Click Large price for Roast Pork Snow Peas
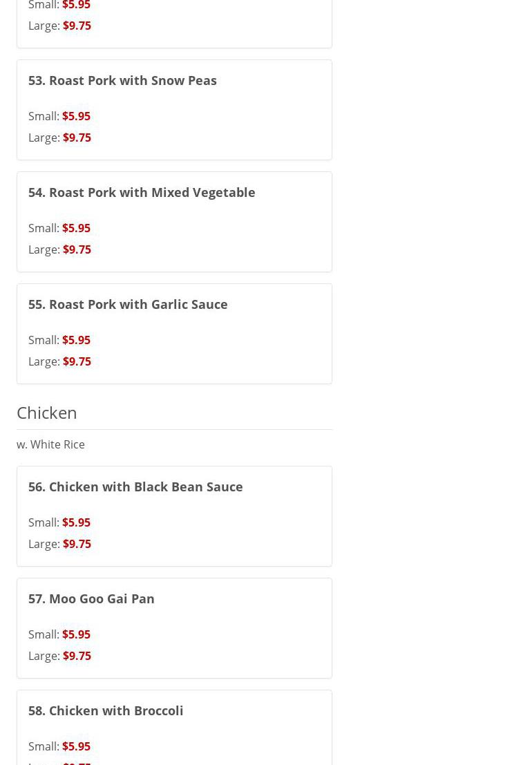This screenshot has height=765, width=532. [x=77, y=138]
